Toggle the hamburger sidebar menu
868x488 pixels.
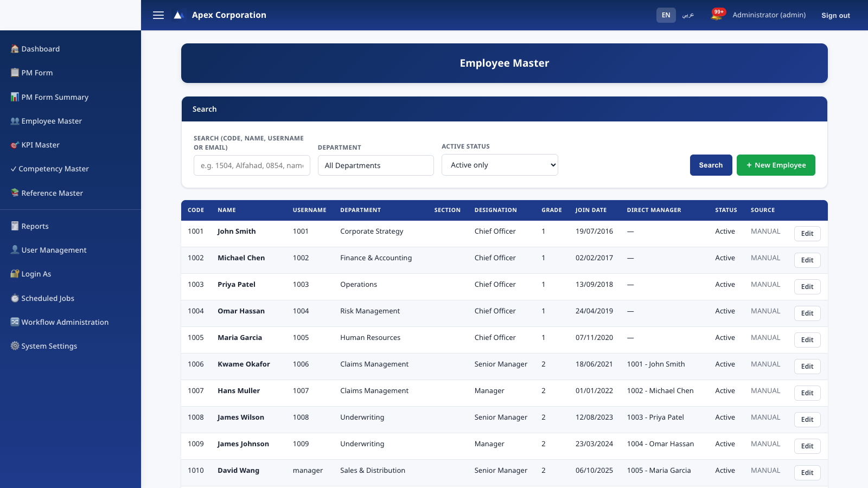tap(158, 15)
